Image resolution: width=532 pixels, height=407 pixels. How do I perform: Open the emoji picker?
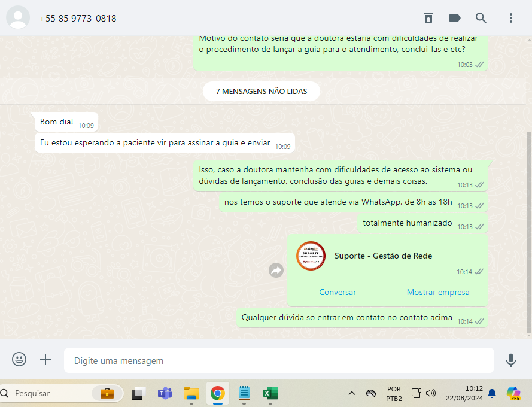pyautogui.click(x=19, y=359)
